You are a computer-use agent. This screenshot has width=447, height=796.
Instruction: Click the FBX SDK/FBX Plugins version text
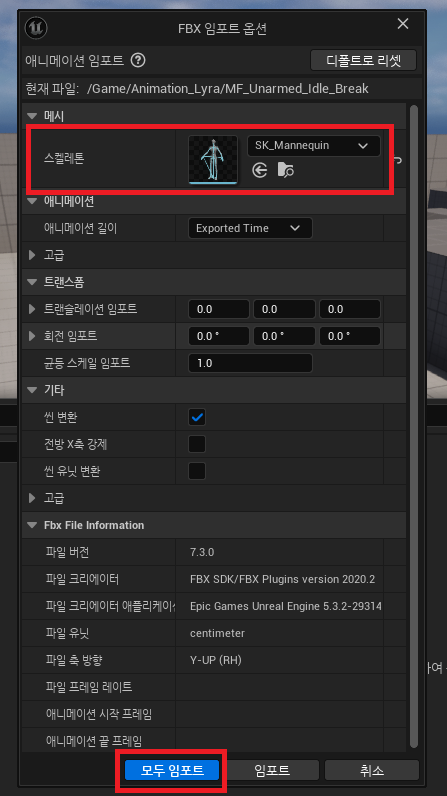pyautogui.click(x=283, y=579)
